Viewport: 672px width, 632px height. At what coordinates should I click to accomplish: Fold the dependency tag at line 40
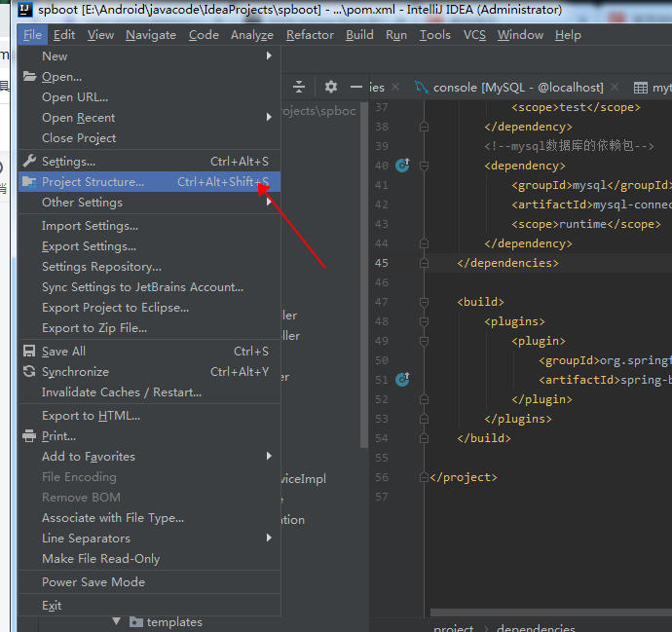click(424, 166)
